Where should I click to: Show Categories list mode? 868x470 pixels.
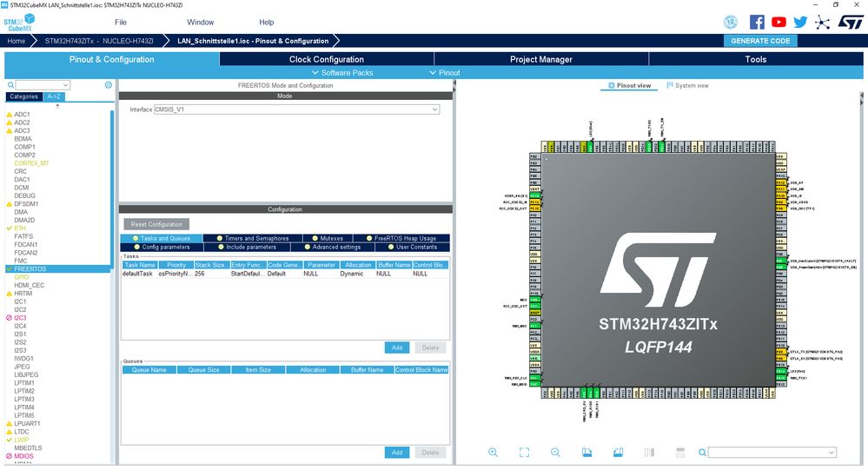[23, 96]
